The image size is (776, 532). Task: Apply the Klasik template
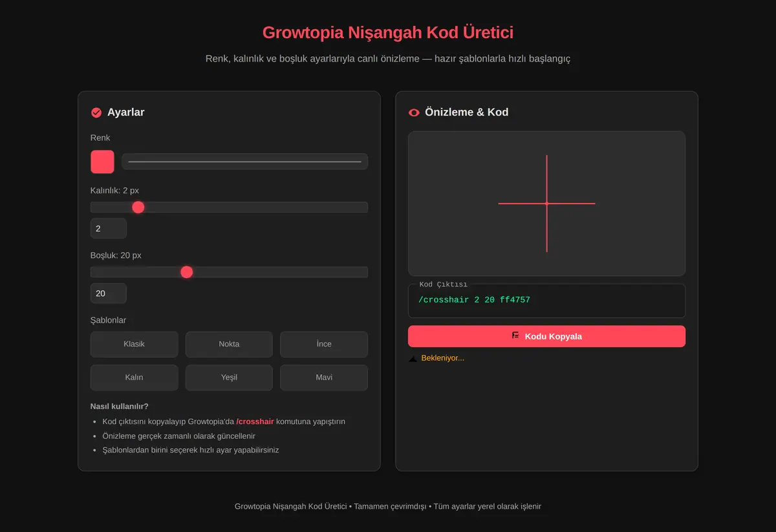pos(134,345)
